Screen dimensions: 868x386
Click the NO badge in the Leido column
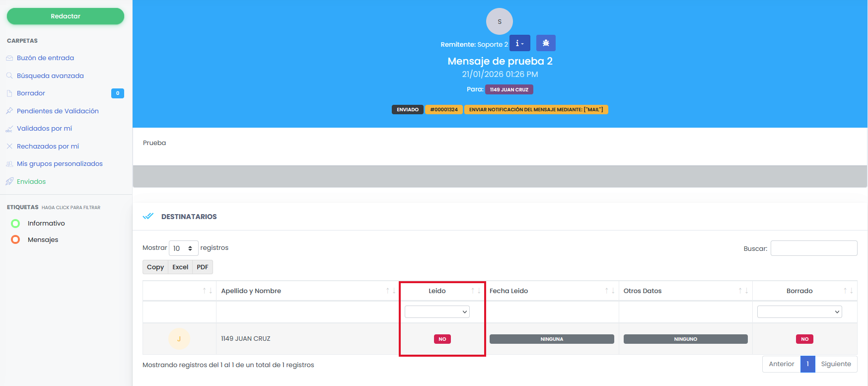(442, 339)
